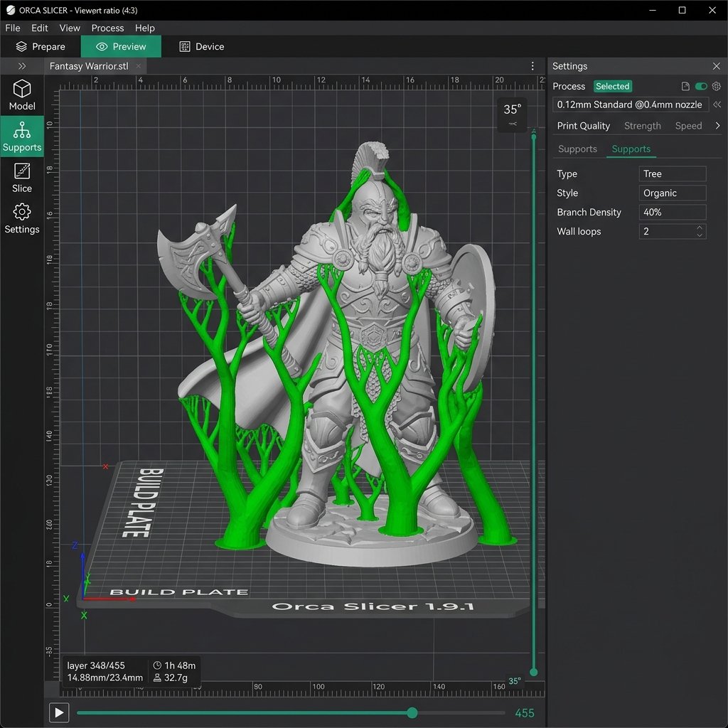Open the File menu

click(13, 28)
